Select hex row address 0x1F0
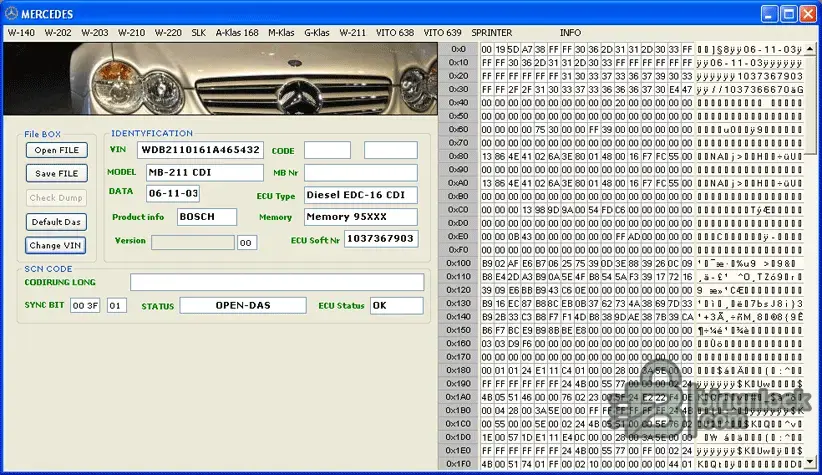 coord(458,464)
